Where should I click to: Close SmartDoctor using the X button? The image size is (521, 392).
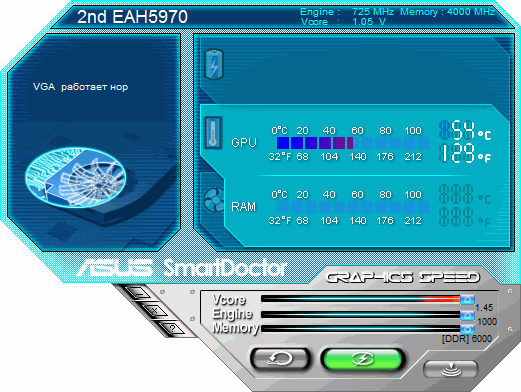tap(155, 311)
